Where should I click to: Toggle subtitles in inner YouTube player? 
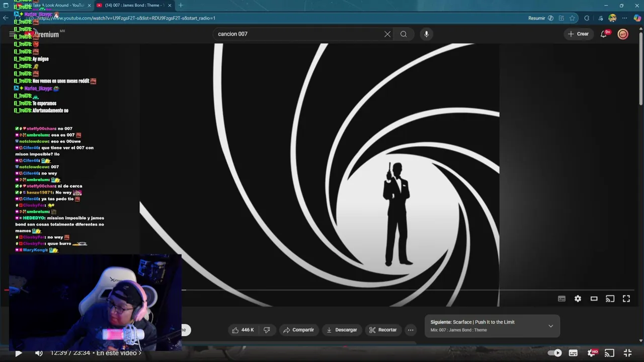(561, 299)
